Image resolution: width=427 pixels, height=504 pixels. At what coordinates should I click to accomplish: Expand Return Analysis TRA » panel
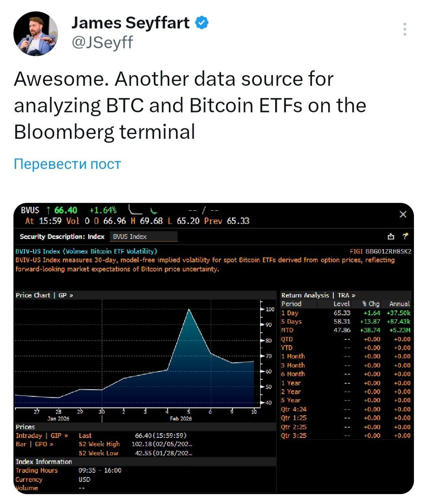318,295
